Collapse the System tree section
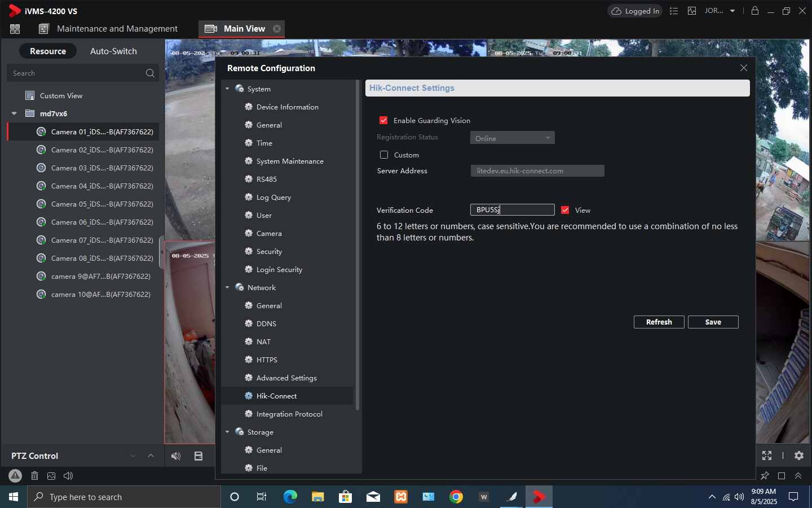 (227, 89)
